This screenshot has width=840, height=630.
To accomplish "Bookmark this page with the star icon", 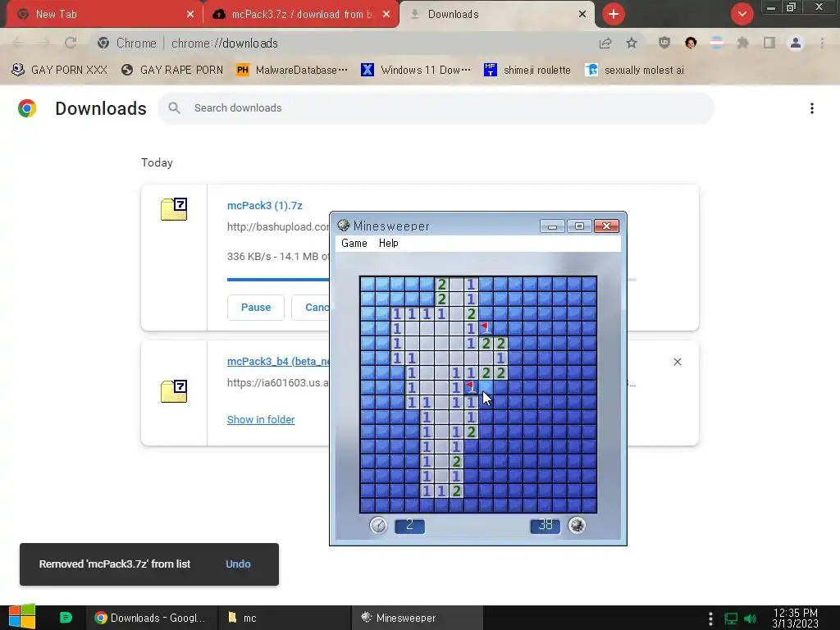I will [x=632, y=43].
